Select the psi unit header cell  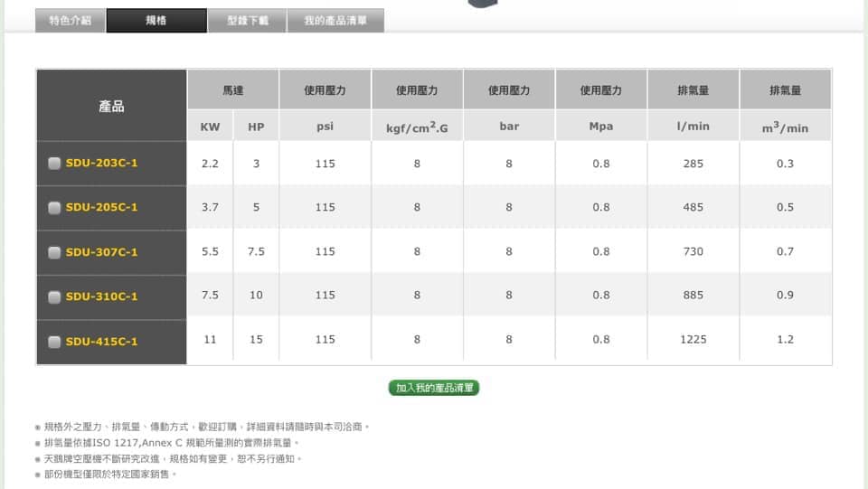click(325, 127)
